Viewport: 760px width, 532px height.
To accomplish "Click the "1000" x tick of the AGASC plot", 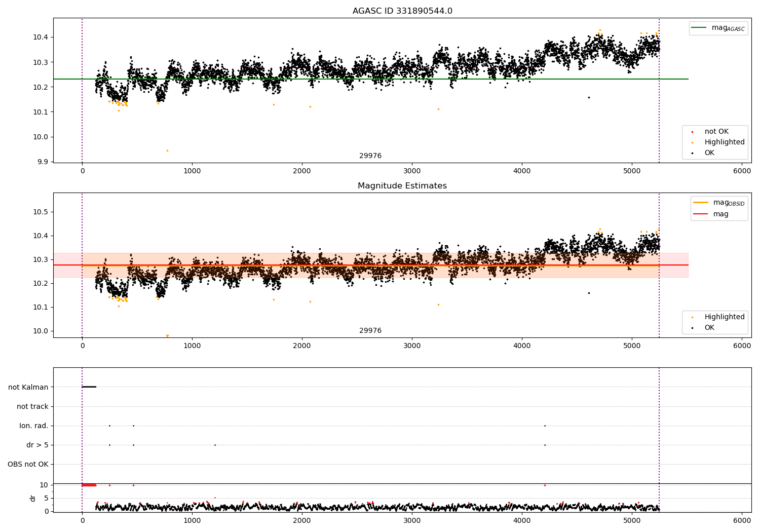I will pos(192,171).
